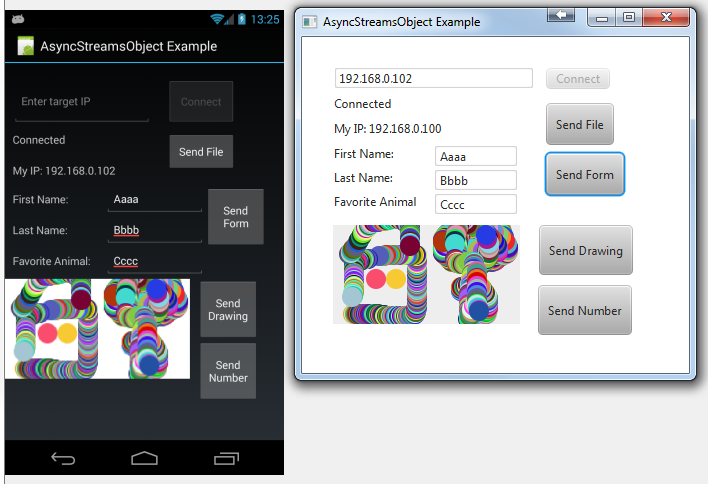Tap the Wi-Fi status icon on Android
The height and width of the screenshot is (484, 708).
218,19
